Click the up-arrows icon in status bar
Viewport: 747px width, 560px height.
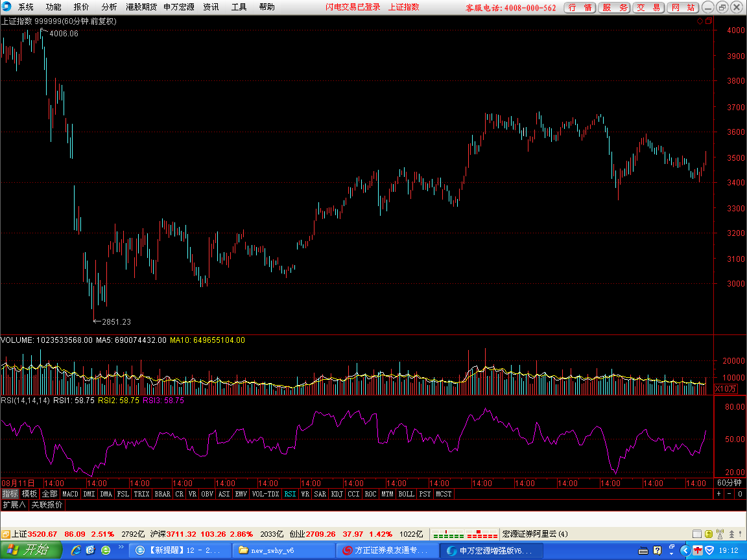(731, 534)
